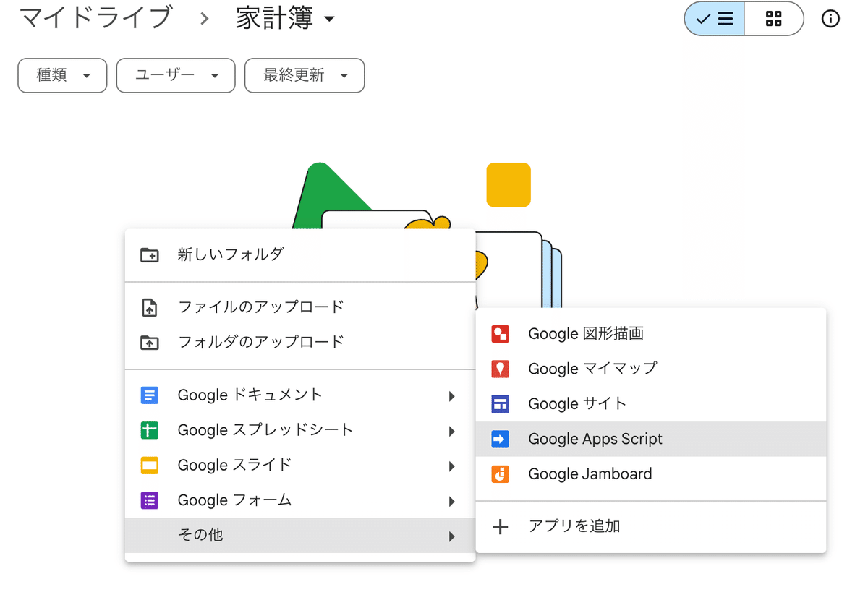Viewport: 868px width, 600px height.
Task: Select Google スプレッドシート menu item
Action: pyautogui.click(x=300, y=431)
